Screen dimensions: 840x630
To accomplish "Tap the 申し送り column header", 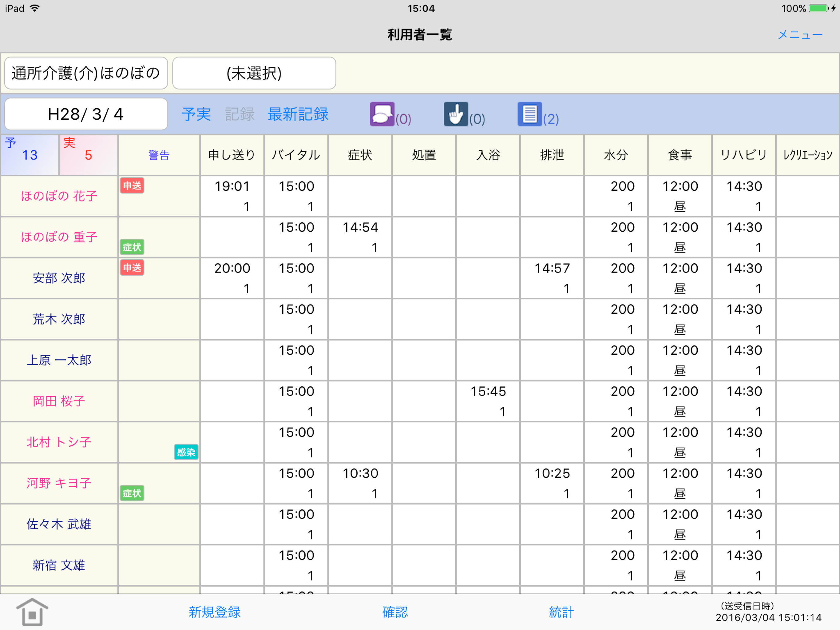I will [x=232, y=155].
